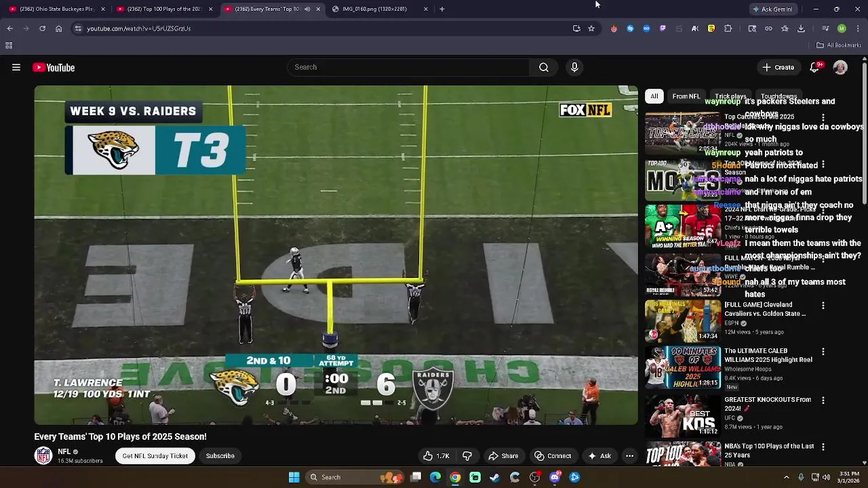Open menu for NBA's Top 100 Plays
Viewport: 868px width, 488px height.
pos(823,447)
